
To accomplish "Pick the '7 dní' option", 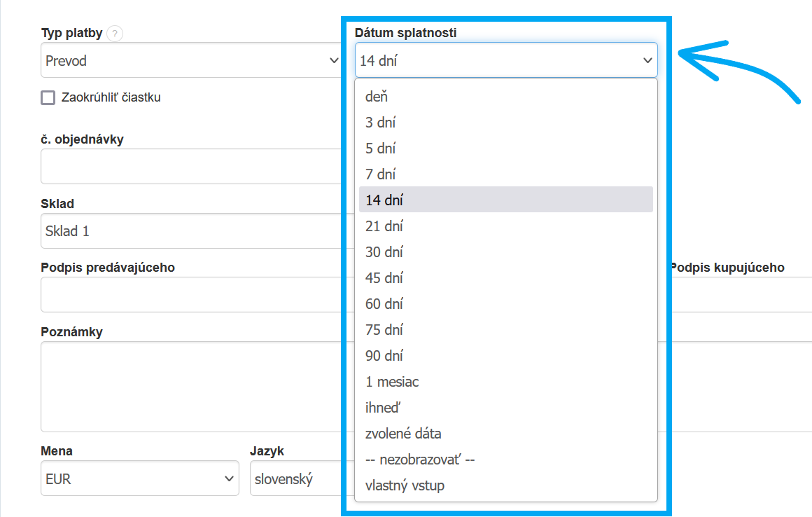I will [x=381, y=174].
